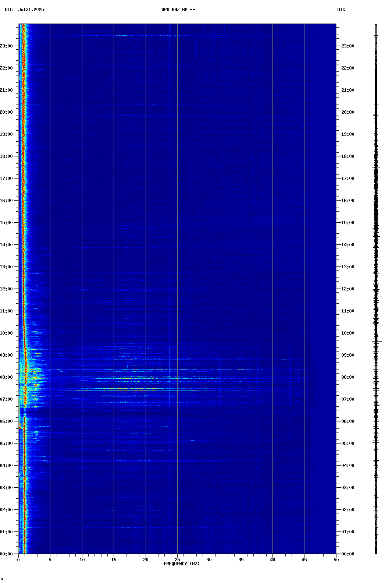
Task: Click the right axis 11:00 time label
Action: pyautogui.click(x=348, y=311)
